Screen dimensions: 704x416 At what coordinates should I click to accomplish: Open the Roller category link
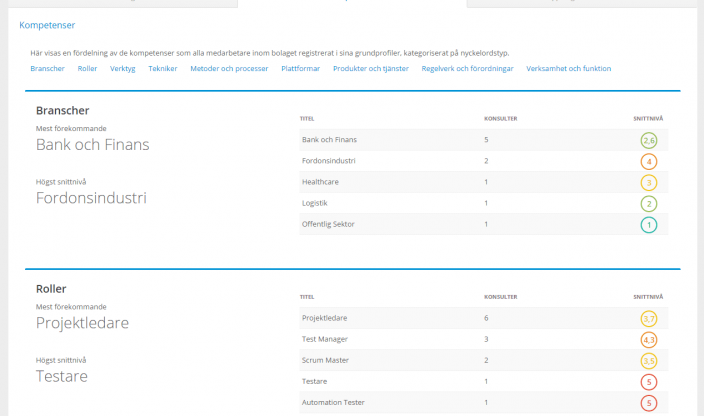(x=88, y=69)
